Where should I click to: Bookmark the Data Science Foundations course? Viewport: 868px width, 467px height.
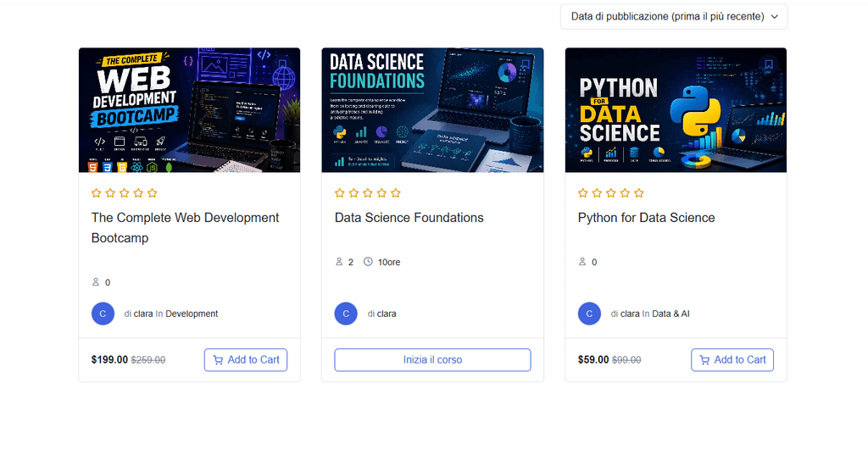pyautogui.click(x=526, y=64)
